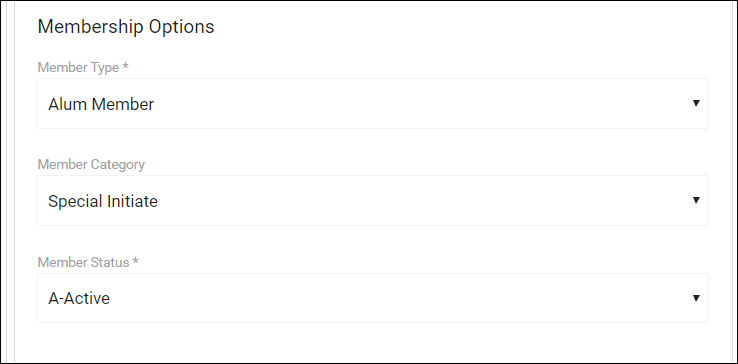Click the 'Alum Member' selected value

101,104
